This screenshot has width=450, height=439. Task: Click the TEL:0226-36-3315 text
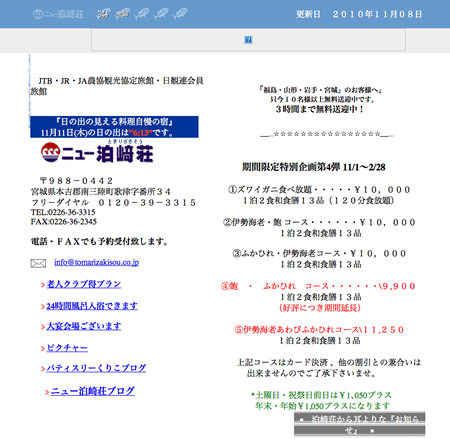63,212
